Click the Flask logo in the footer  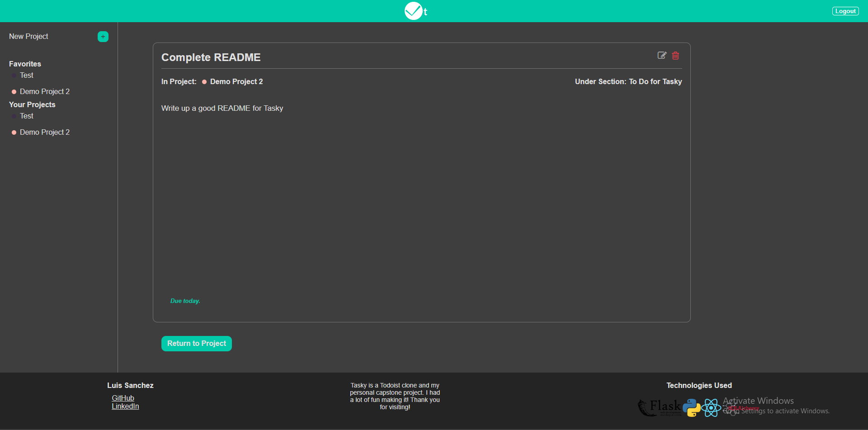pos(660,406)
